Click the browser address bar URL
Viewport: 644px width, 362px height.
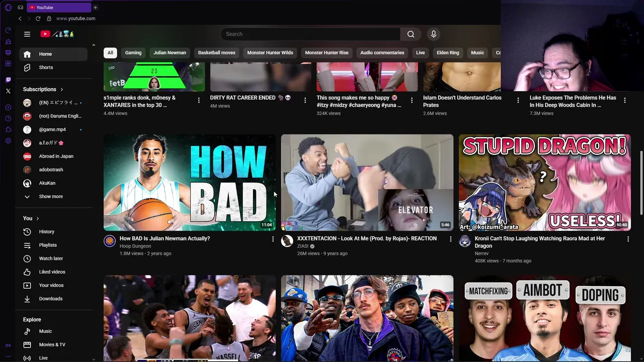point(75,19)
